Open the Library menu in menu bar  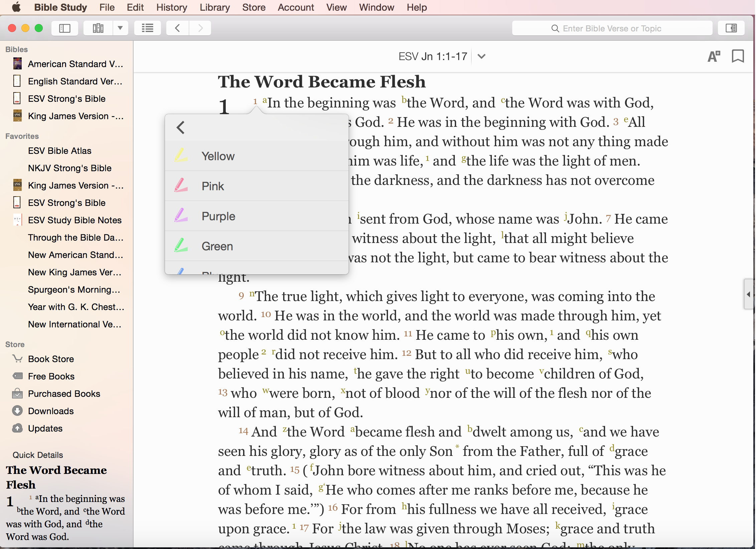pyautogui.click(x=214, y=7)
